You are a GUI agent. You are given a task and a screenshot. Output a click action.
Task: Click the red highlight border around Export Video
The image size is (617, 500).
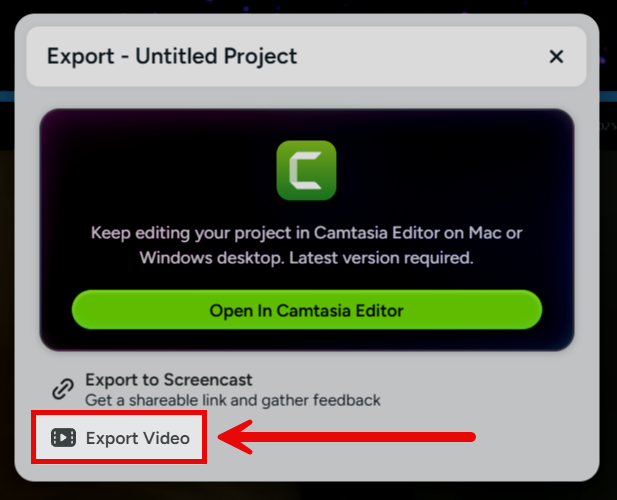pos(119,412)
